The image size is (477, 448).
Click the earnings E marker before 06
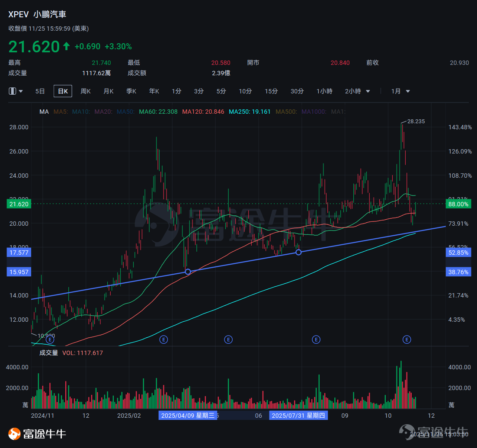click(x=228, y=339)
